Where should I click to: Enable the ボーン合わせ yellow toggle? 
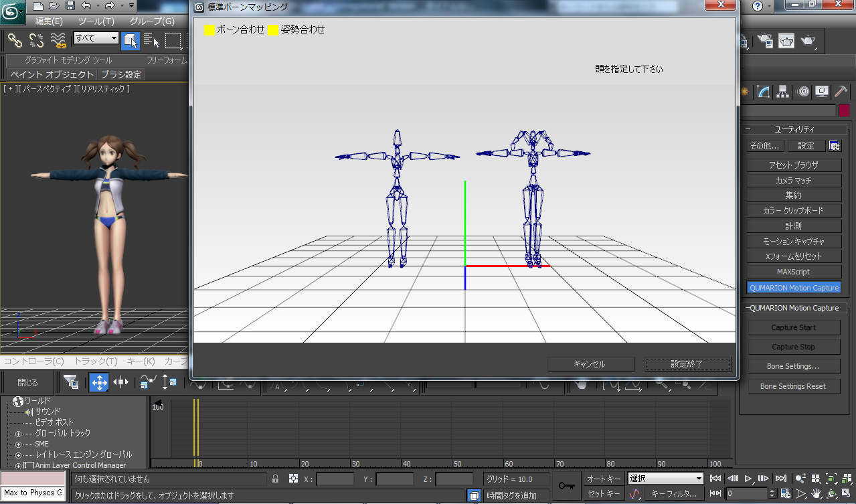point(209,30)
